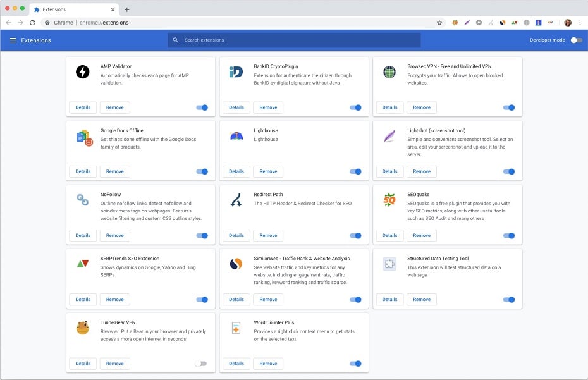Open a new browser tab

(126, 9)
